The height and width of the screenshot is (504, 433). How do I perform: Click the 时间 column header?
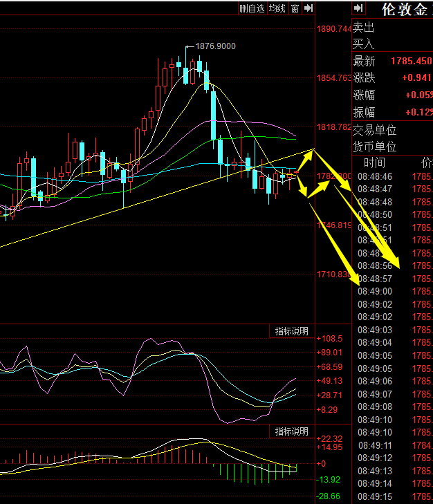374,163
